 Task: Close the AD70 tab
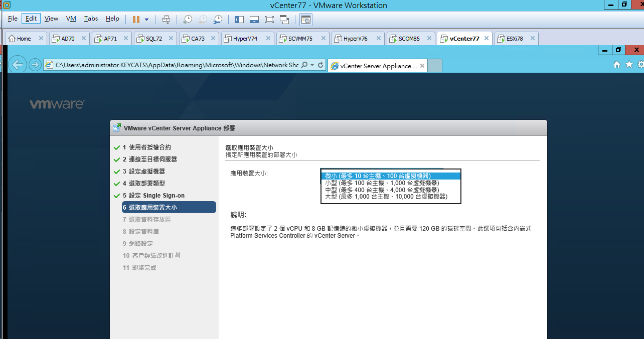tap(83, 39)
